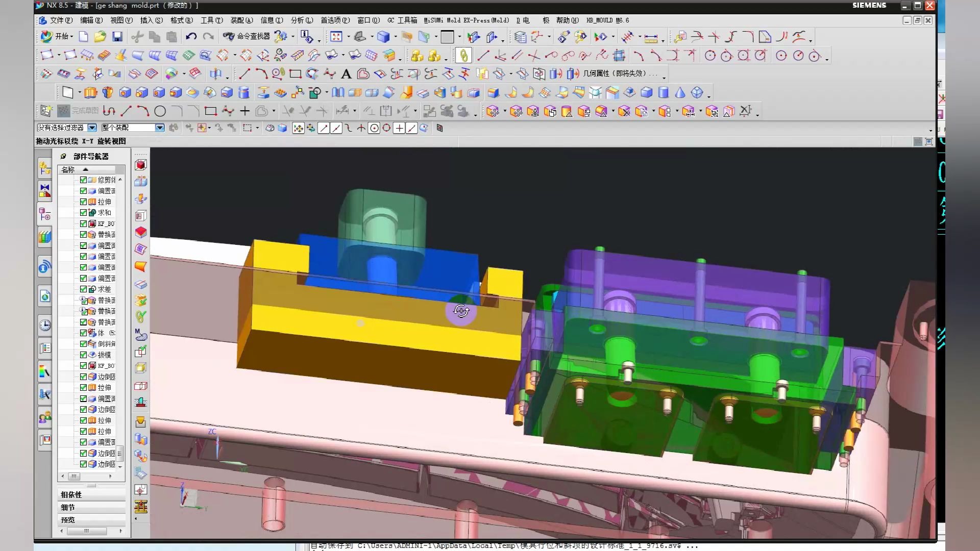Open the Assembly Navigator sidebar icon
This screenshot has width=980, height=551.
point(45,168)
